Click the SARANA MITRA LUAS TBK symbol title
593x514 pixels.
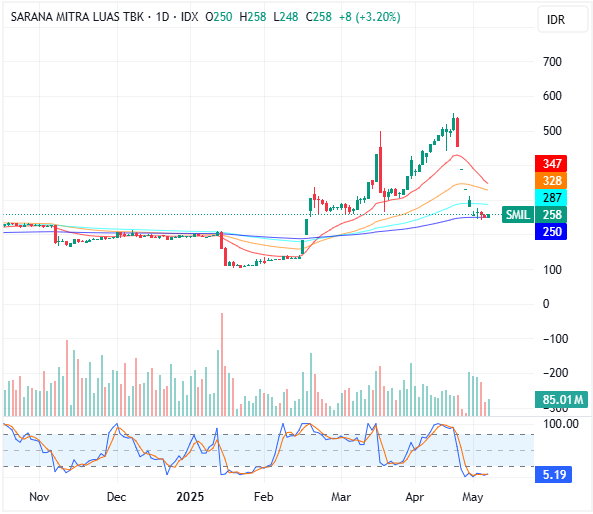click(77, 17)
